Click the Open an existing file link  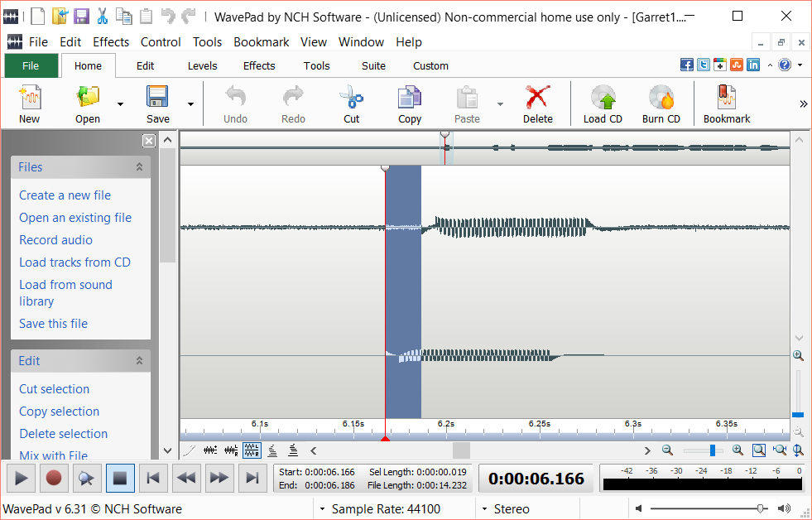75,218
